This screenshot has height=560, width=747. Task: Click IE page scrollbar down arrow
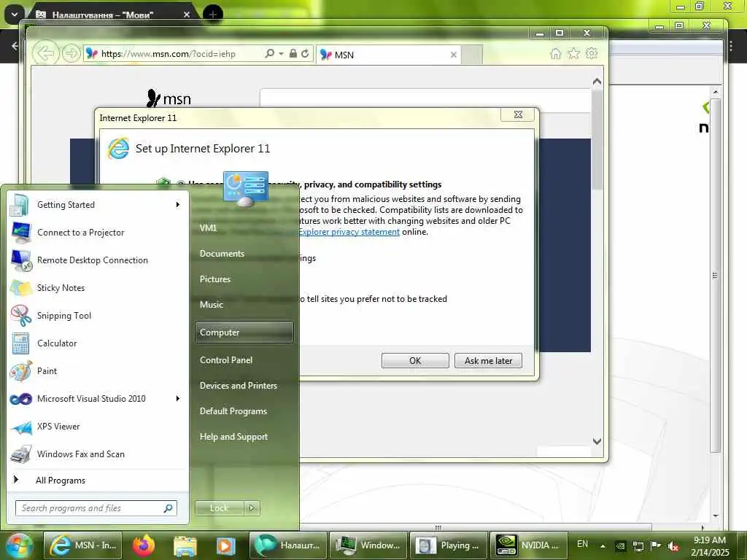click(x=597, y=441)
